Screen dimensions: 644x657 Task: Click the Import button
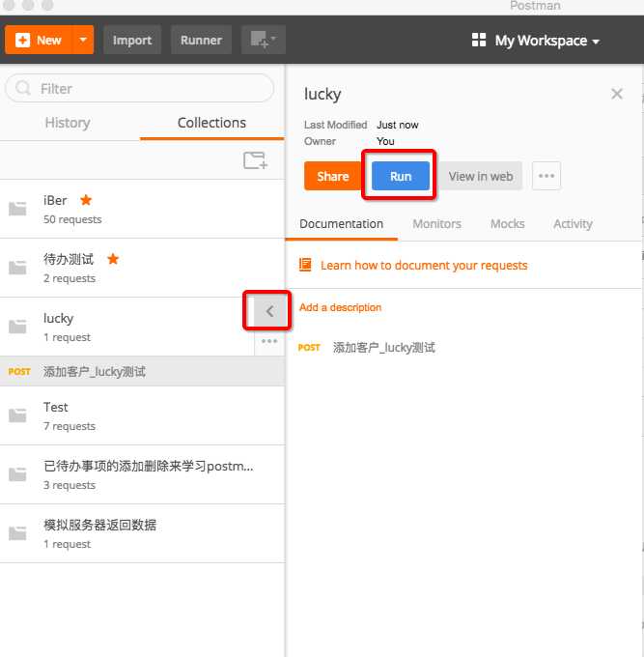point(132,41)
